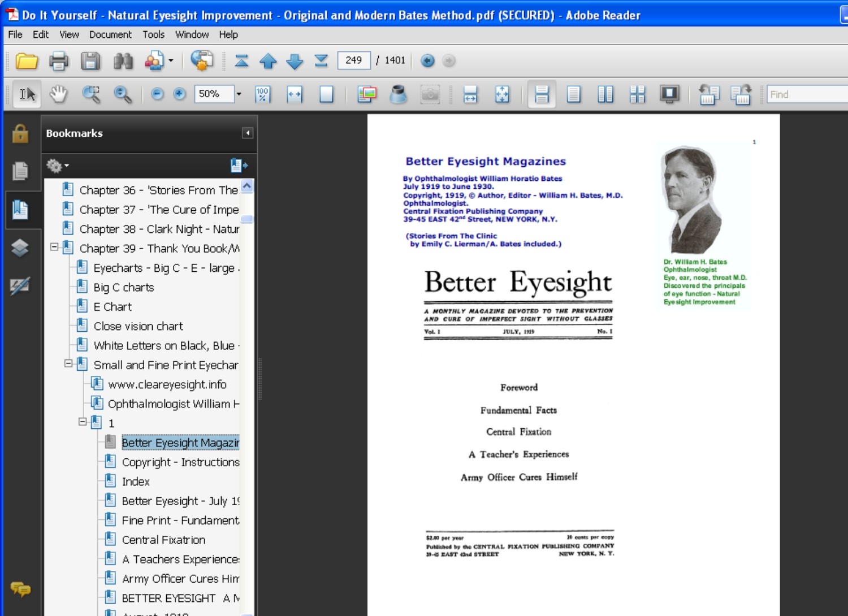Open the Help menu
Image resolution: width=848 pixels, height=616 pixels.
pos(228,34)
